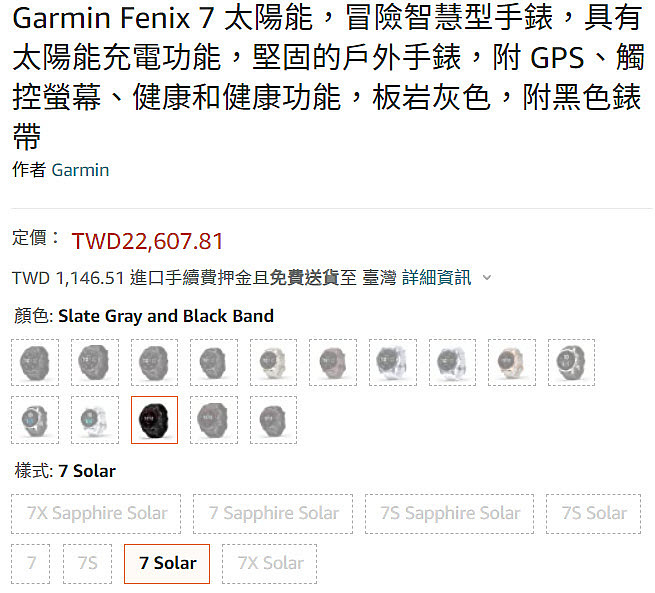Choose the 7 Sapphire Solar style
Screen dimensions: 655x593
(273, 514)
